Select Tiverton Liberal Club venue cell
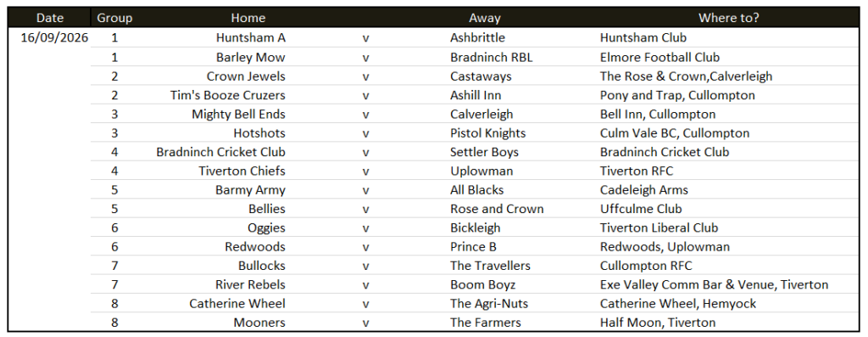Screen dimensions: 868x337 [659, 227]
